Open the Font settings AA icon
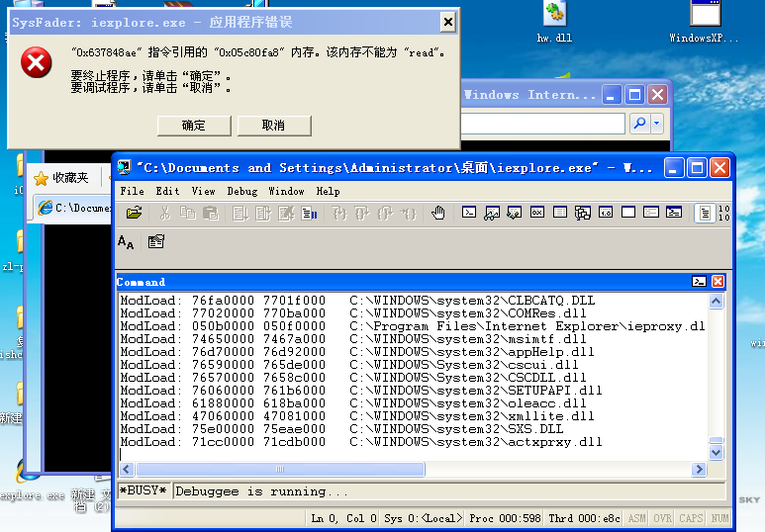Viewport: 765px width, 532px height. pyautogui.click(x=126, y=242)
